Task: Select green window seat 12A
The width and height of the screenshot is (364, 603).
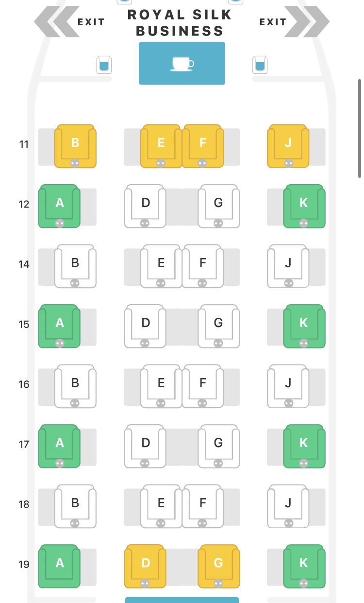Action: [60, 205]
